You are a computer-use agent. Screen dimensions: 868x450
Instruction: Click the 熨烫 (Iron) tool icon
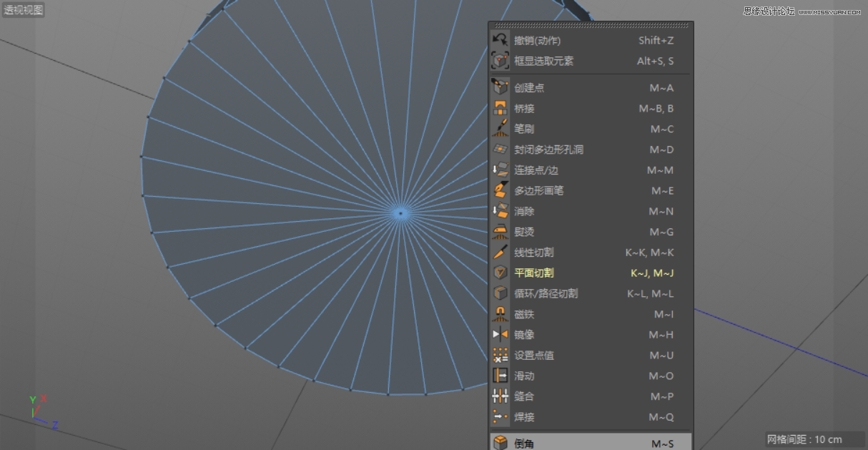(x=500, y=232)
